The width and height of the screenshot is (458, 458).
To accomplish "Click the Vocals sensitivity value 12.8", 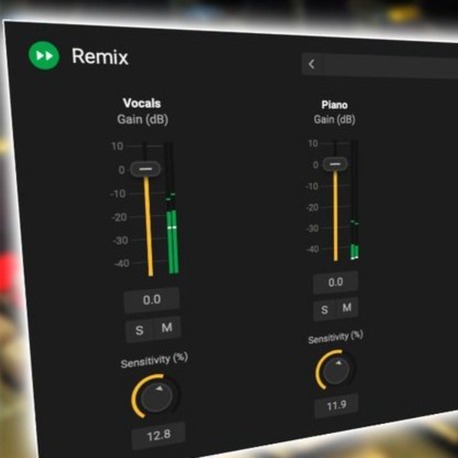I will [x=159, y=435].
